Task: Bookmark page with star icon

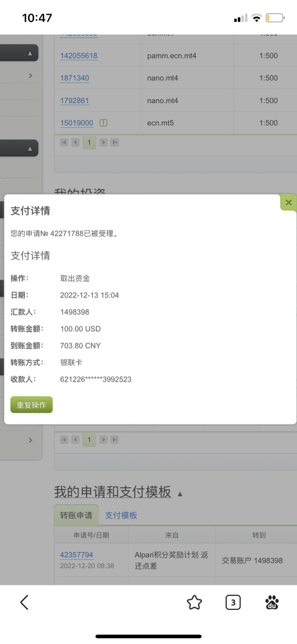Action: pyautogui.click(x=195, y=602)
